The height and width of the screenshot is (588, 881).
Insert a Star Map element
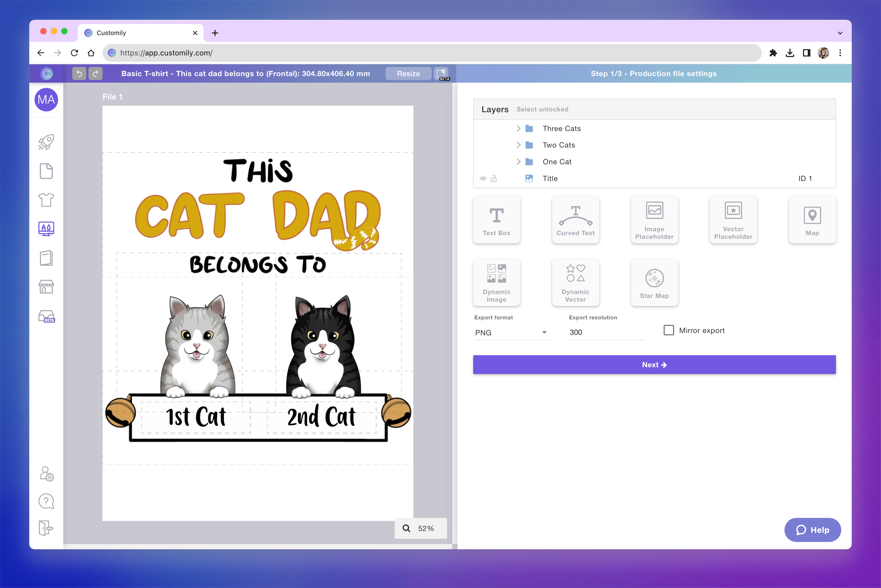pos(654,282)
